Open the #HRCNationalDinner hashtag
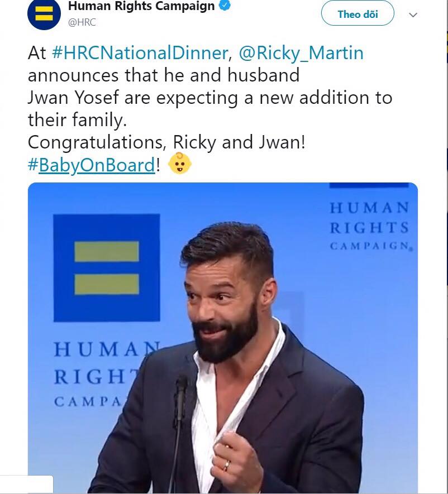This screenshot has width=448, height=494. click(140, 53)
